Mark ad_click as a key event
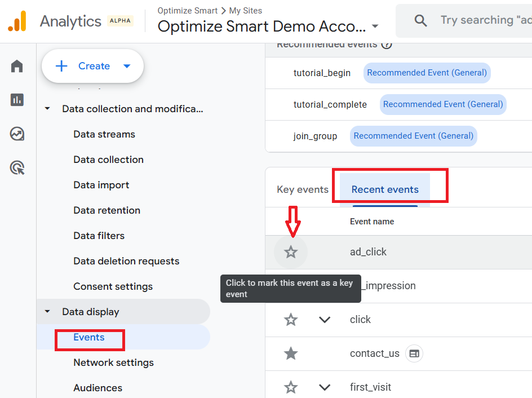The width and height of the screenshot is (532, 398). tap(291, 252)
